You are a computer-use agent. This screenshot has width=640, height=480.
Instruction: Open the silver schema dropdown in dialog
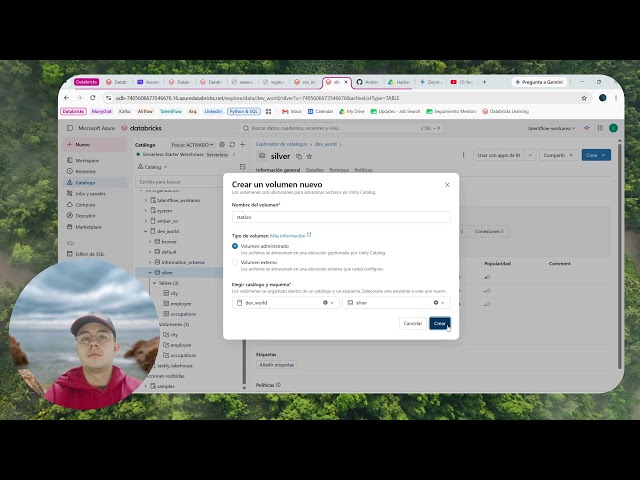click(x=396, y=302)
